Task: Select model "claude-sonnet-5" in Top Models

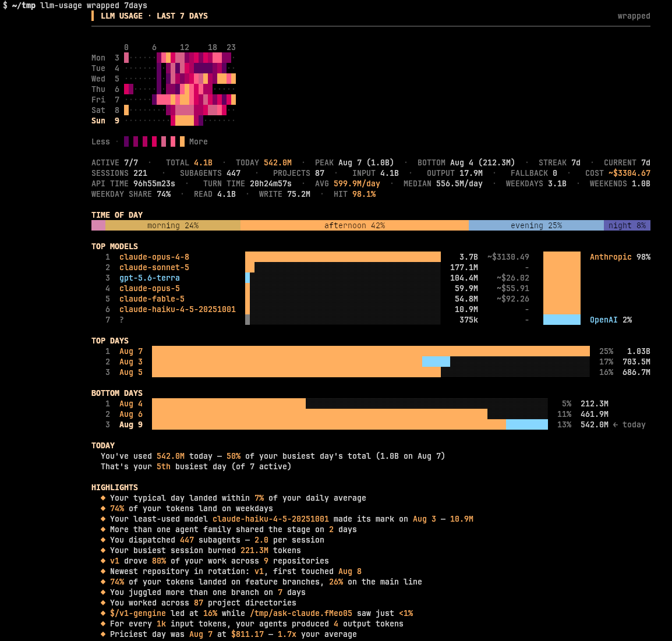Action: coord(154,267)
